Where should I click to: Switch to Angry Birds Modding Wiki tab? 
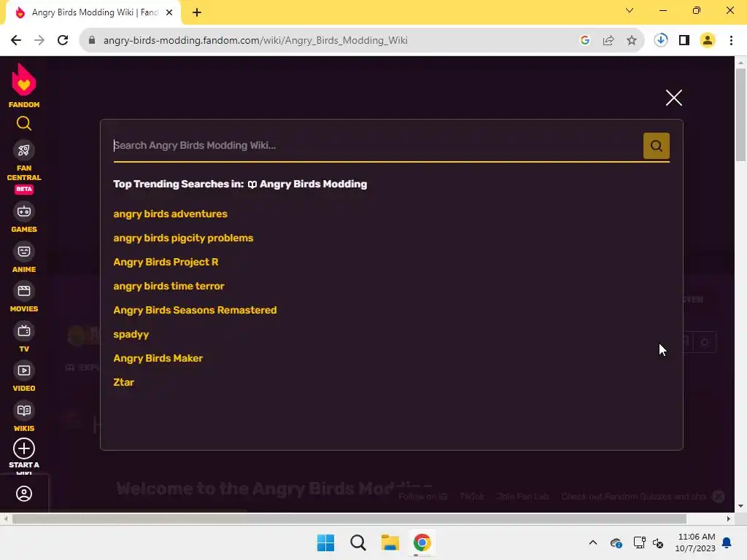(94, 13)
